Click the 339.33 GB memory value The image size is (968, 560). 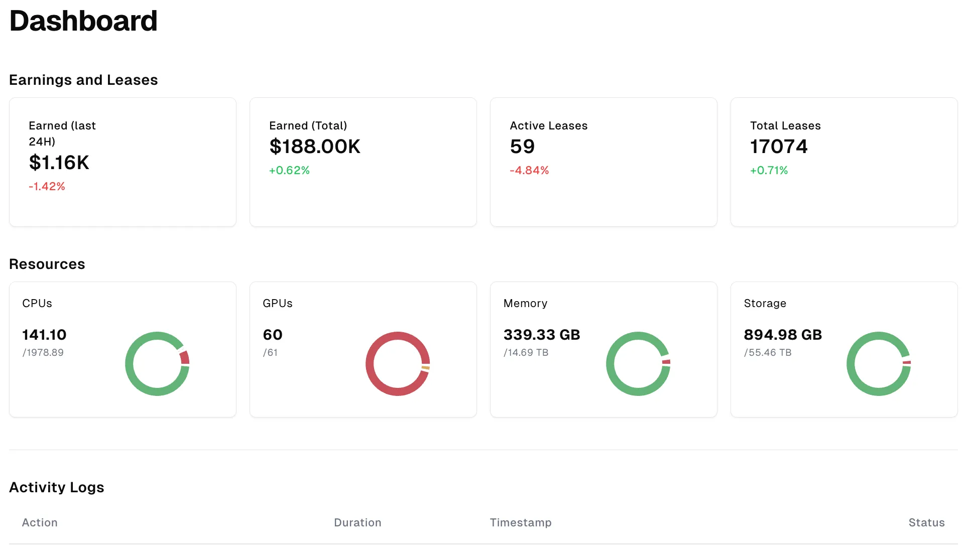(542, 335)
